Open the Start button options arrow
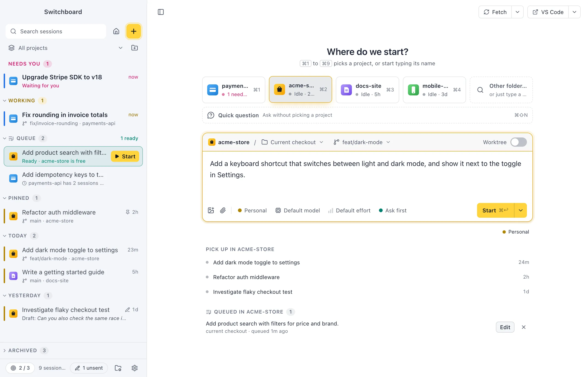This screenshot has height=377, width=588. pos(521,211)
